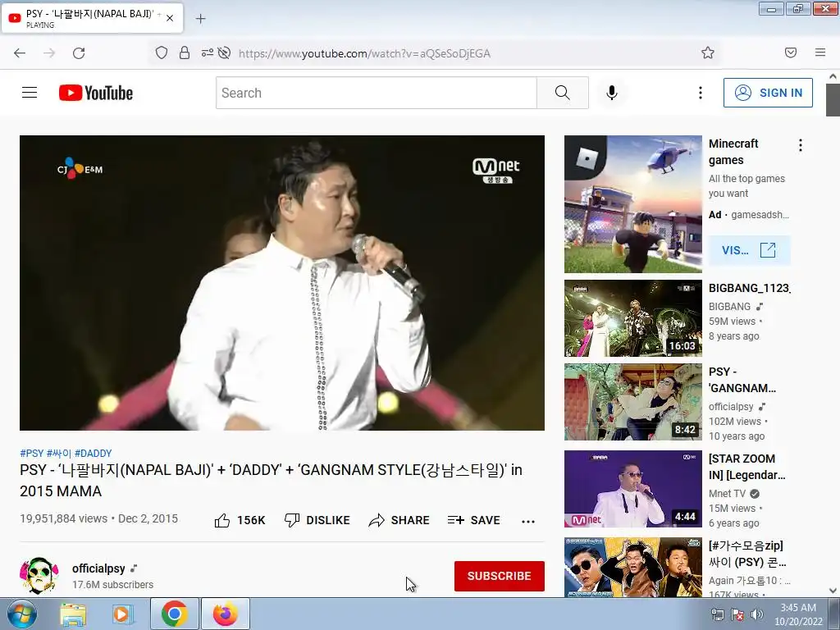The height and width of the screenshot is (630, 840).
Task: Open the YouTube hamburger guide menu
Action: point(30,93)
